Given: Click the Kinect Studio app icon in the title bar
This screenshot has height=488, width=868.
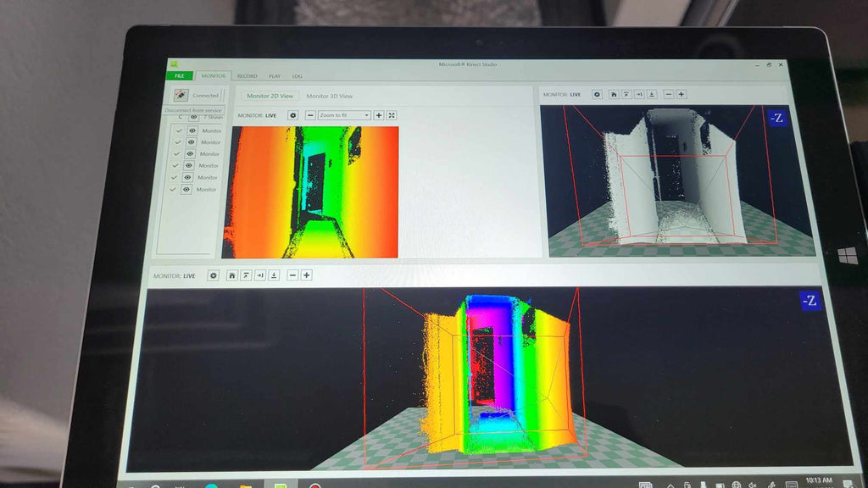Looking at the screenshot, I should (x=174, y=64).
